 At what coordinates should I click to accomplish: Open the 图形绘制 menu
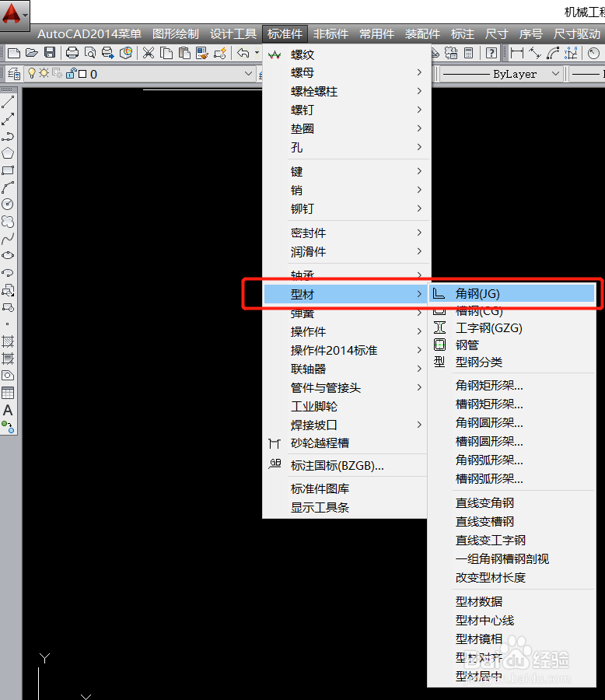(176, 34)
